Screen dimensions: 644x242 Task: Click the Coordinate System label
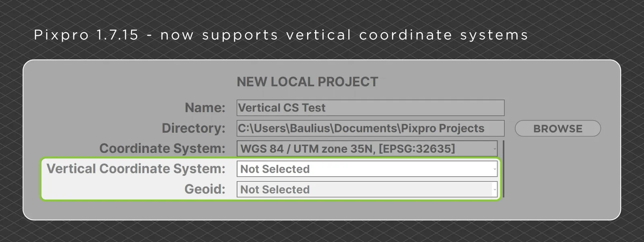(x=162, y=148)
